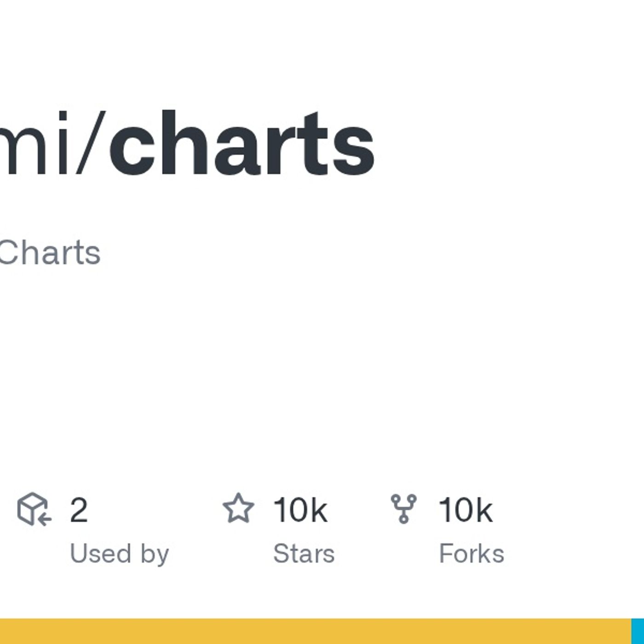Click the 10k count above Stars
Viewport: 644px width, 644px height.
point(300,510)
